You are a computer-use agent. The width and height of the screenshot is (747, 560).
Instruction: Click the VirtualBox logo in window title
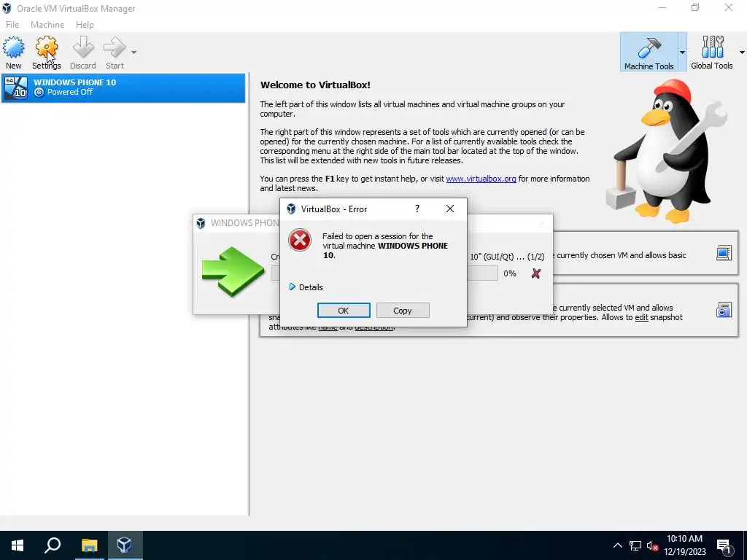[7, 8]
